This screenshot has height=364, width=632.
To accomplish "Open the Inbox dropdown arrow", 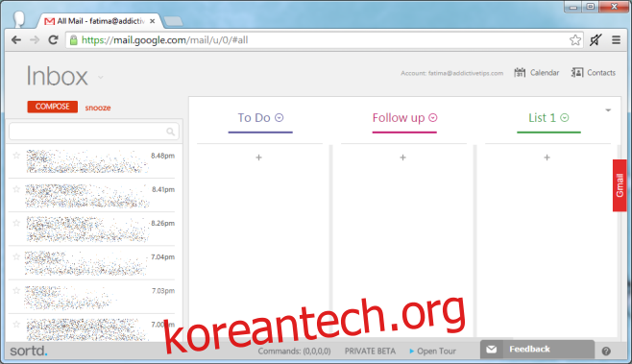I will click(x=101, y=78).
